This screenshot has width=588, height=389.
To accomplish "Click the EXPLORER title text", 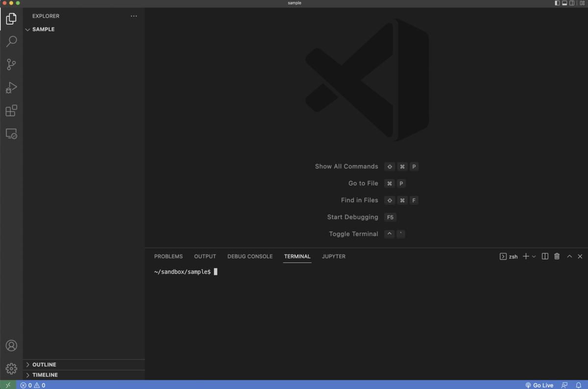I will [46, 16].
